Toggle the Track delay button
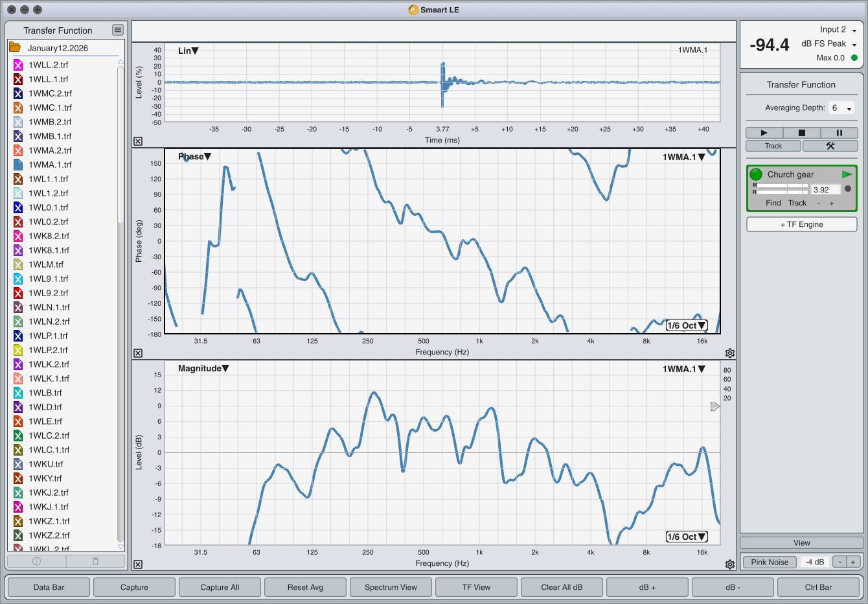The image size is (868, 604). click(x=773, y=146)
